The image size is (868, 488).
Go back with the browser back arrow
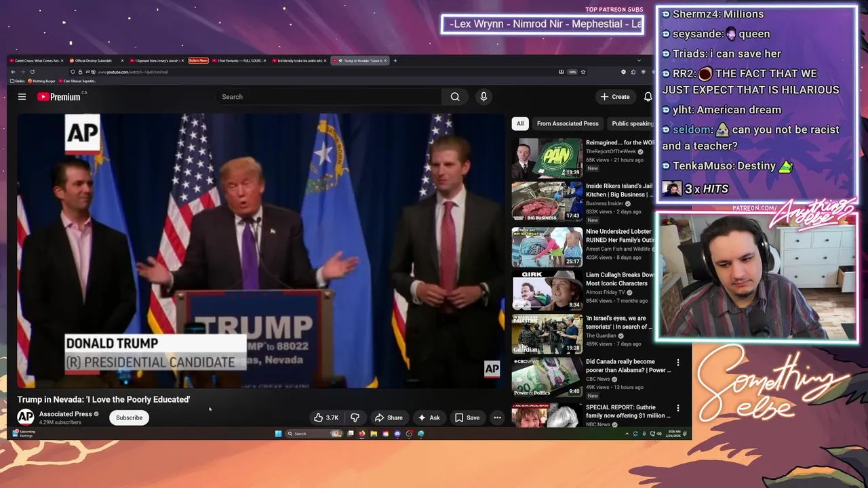pos(13,72)
